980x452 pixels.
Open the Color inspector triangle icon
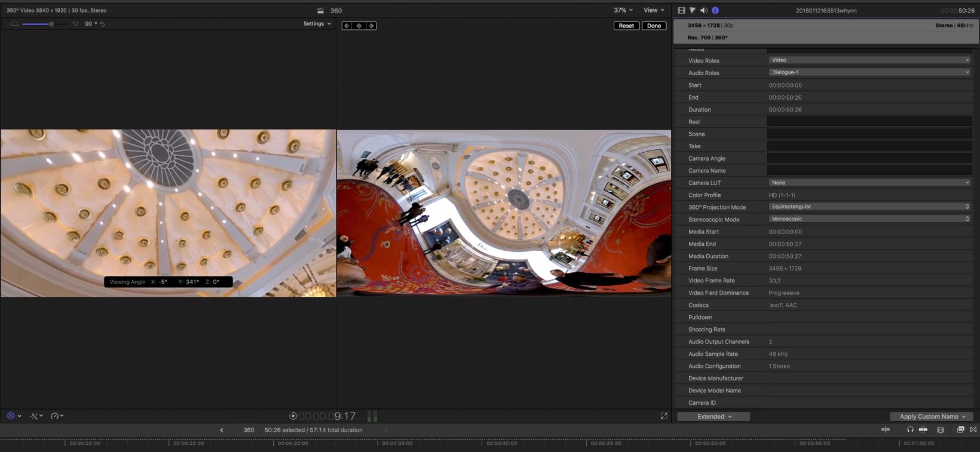pyautogui.click(x=693, y=10)
